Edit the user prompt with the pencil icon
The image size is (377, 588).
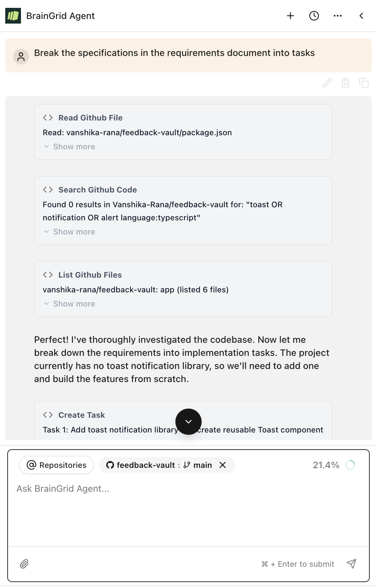pyautogui.click(x=327, y=83)
